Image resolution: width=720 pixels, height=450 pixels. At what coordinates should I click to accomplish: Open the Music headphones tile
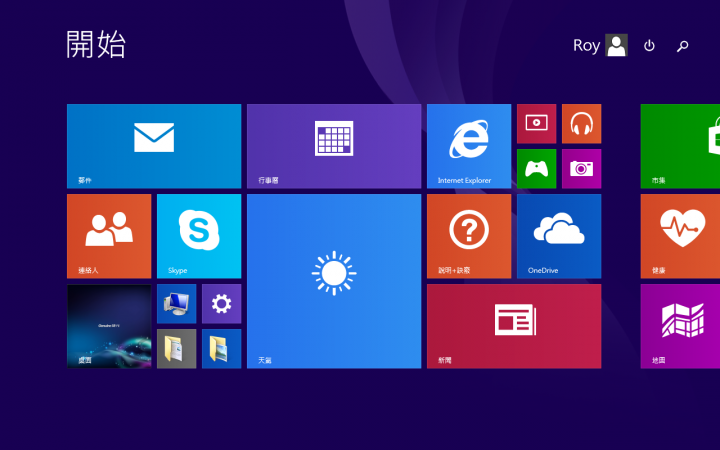point(581,123)
